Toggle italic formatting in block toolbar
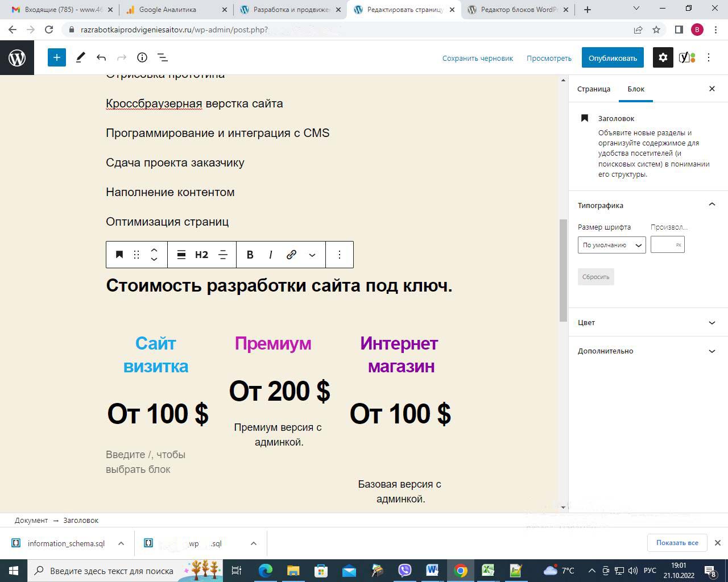 coord(271,255)
